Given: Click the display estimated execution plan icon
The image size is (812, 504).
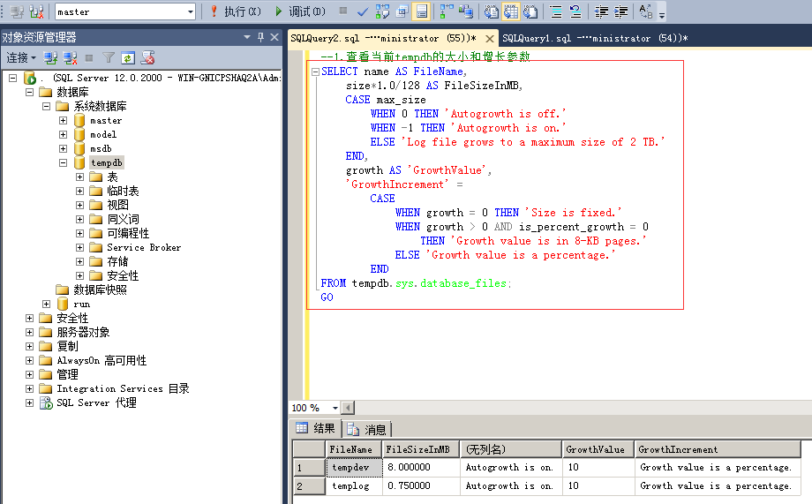Looking at the screenshot, I should [382, 11].
